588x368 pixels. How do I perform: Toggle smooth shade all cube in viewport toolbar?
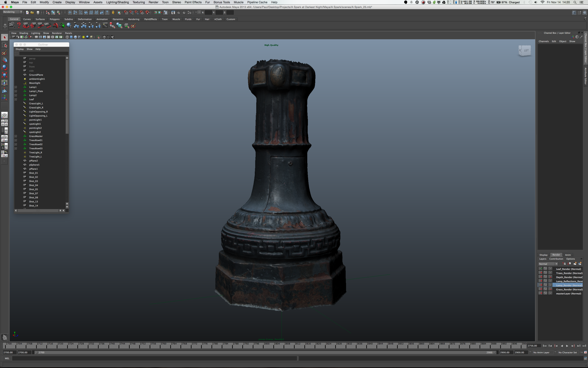[x=71, y=37]
